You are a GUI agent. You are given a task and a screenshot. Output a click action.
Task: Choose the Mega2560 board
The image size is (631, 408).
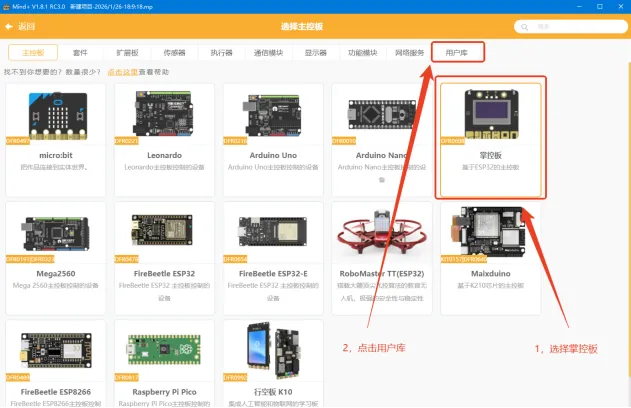[x=56, y=258]
